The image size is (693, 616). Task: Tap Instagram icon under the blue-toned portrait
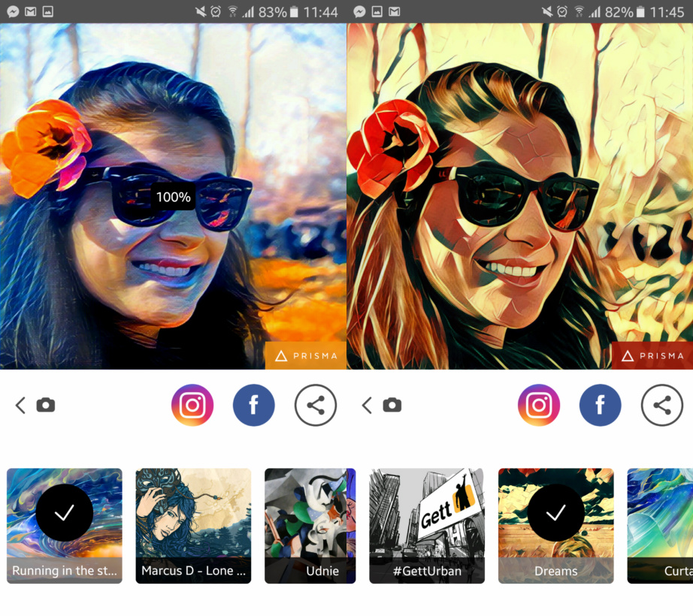tap(192, 406)
